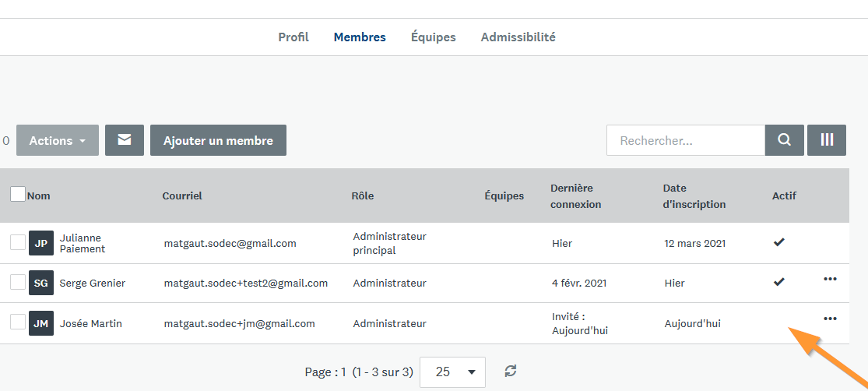868x391 pixels.
Task: Switch to the Profil tab
Action: click(x=293, y=37)
